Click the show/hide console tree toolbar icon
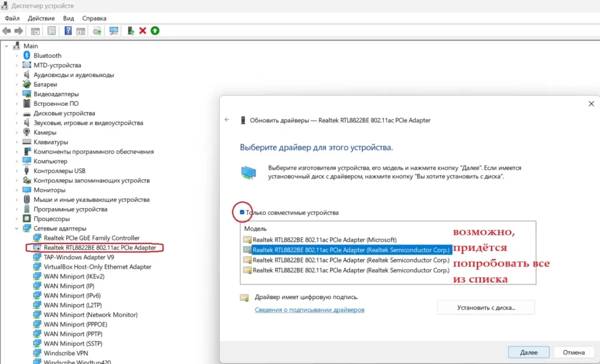The width and height of the screenshot is (600, 364). 35,31
